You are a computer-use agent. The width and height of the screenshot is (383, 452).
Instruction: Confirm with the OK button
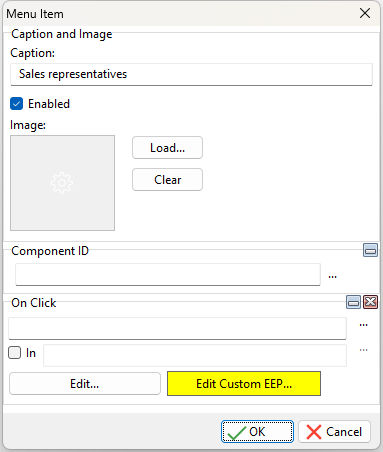257,432
